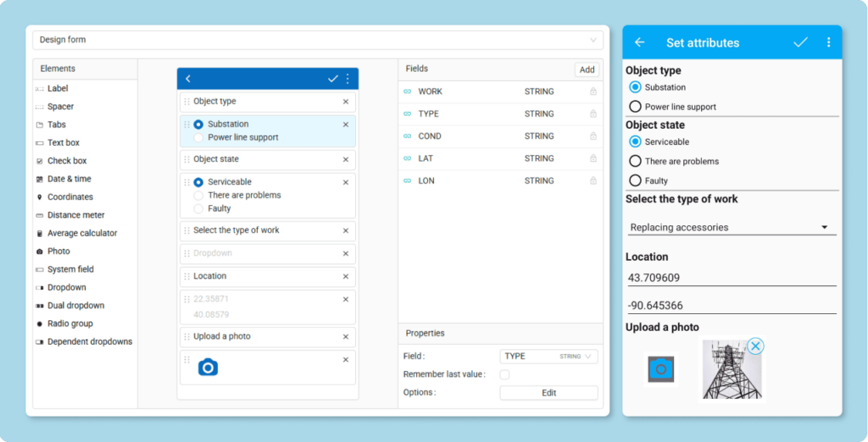Screen dimensions: 868x442
Task: Click the coordinates placeholder 22.35871
Action: [211, 299]
